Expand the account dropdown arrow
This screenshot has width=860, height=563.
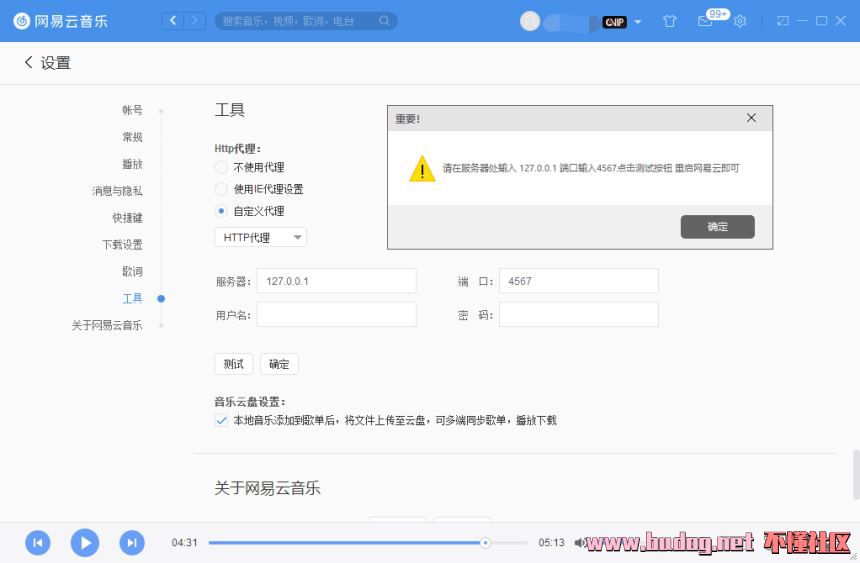coord(638,22)
